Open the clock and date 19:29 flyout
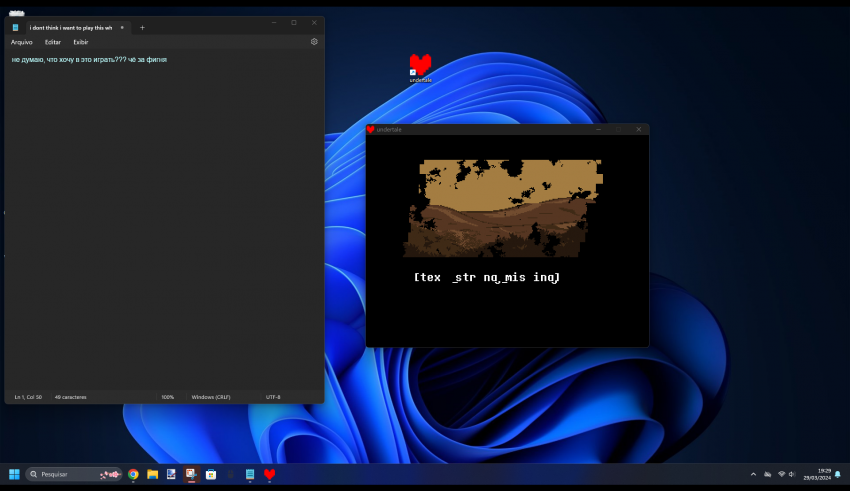 817,474
